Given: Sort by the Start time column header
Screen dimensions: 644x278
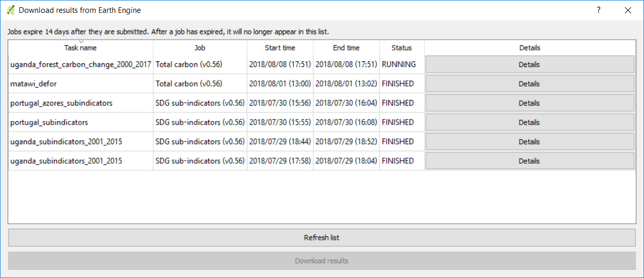Looking at the screenshot, I should click(280, 48).
